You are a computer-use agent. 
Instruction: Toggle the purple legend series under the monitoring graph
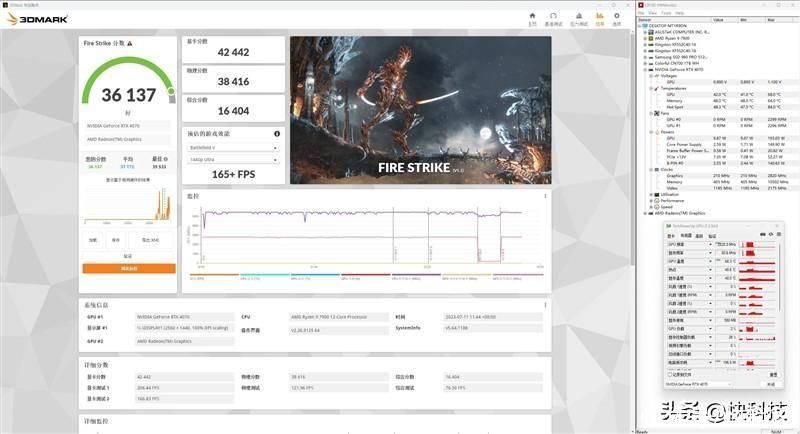416,276
